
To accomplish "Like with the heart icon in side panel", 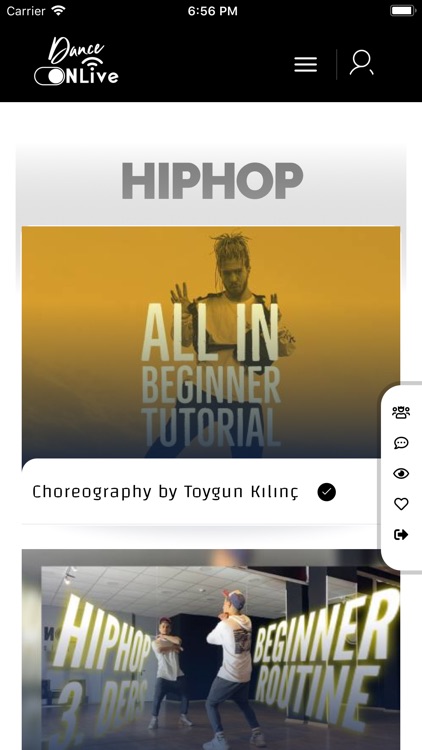I will [401, 504].
